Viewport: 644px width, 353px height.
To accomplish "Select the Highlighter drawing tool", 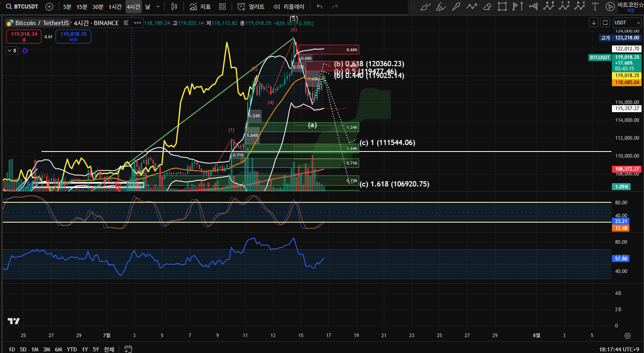I will point(441,6).
